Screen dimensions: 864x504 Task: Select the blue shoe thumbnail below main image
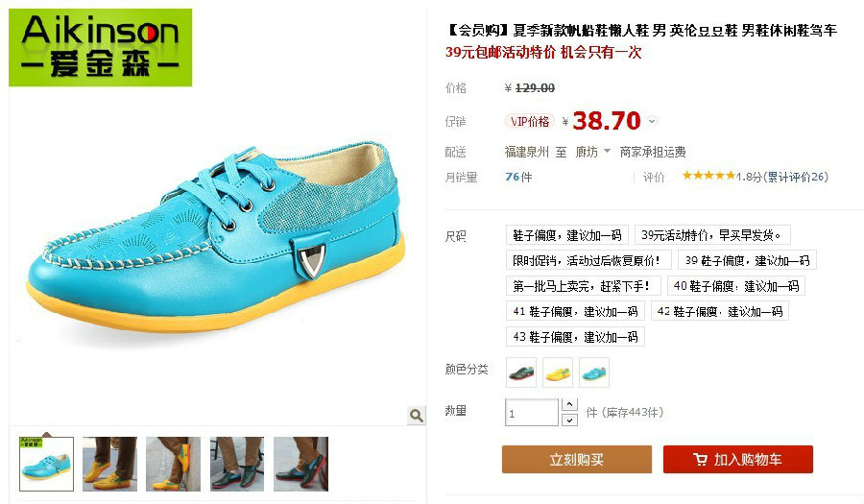point(46,464)
